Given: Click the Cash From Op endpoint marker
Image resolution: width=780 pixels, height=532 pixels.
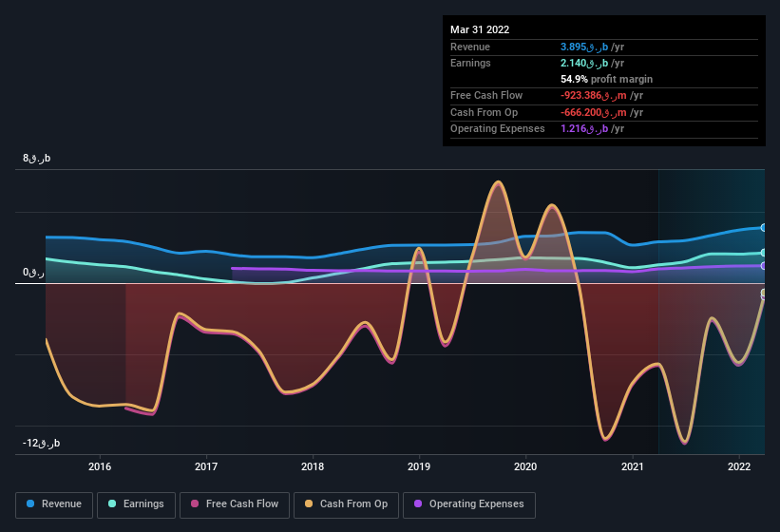Looking at the screenshot, I should pyautogui.click(x=764, y=294).
